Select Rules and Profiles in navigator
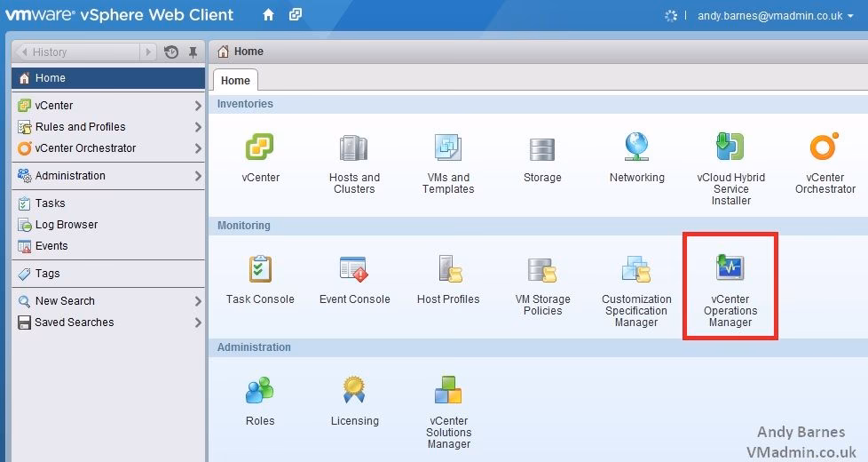 pos(108,127)
